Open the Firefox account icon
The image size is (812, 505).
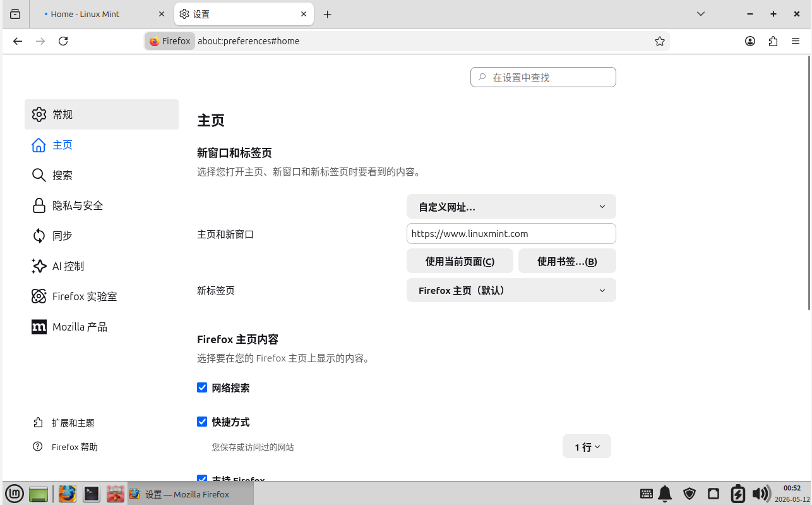pyautogui.click(x=750, y=41)
